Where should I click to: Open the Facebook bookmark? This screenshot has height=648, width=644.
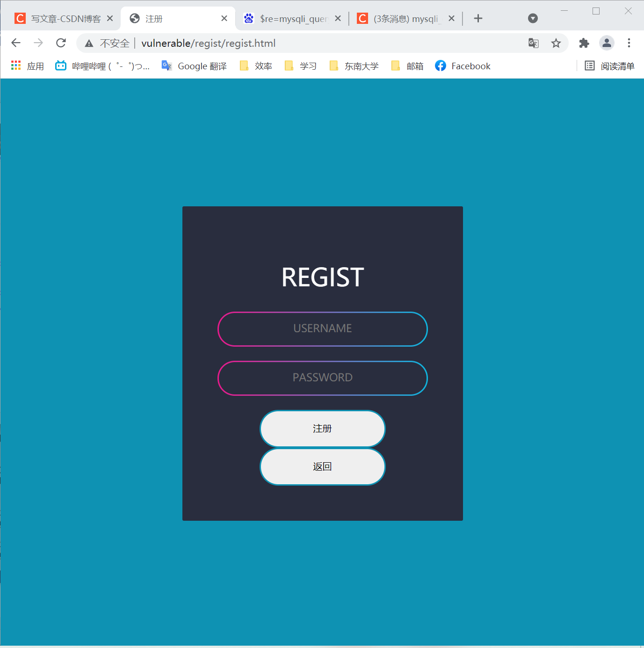click(463, 66)
